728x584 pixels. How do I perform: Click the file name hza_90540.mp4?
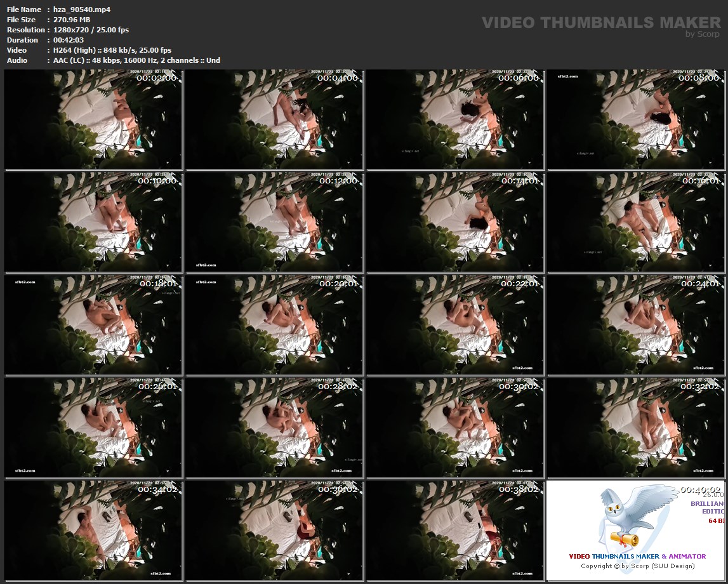(82, 10)
